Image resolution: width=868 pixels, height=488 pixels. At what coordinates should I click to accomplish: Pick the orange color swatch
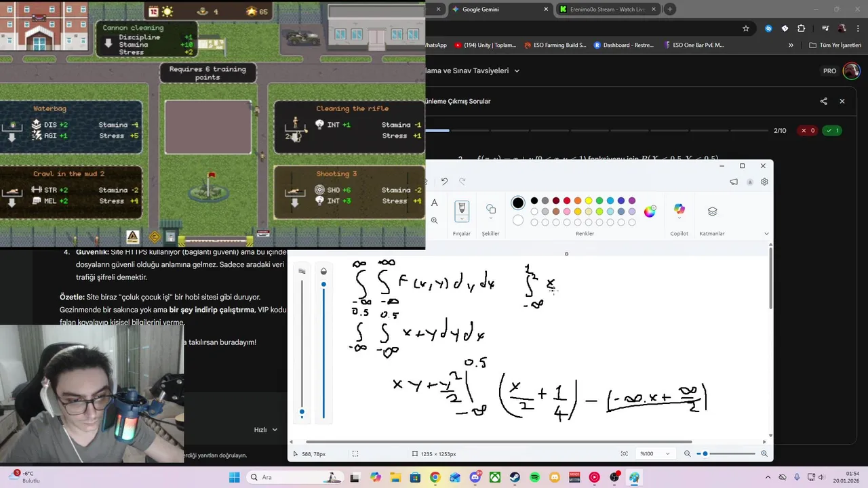(578, 201)
